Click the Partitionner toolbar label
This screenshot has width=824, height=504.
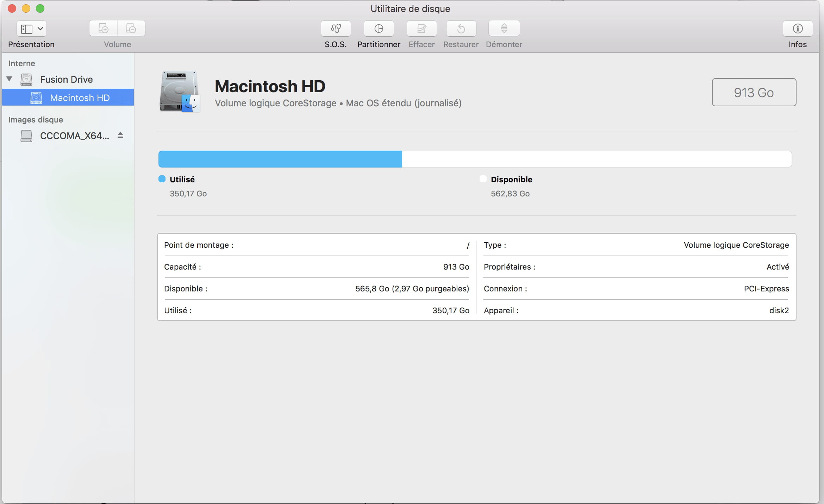(x=379, y=44)
